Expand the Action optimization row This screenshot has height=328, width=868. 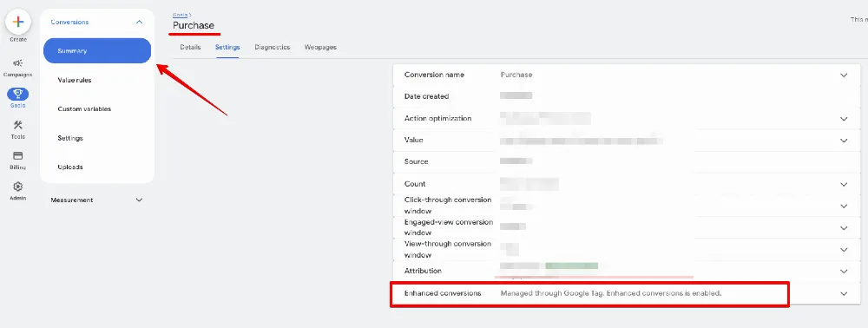844,119
